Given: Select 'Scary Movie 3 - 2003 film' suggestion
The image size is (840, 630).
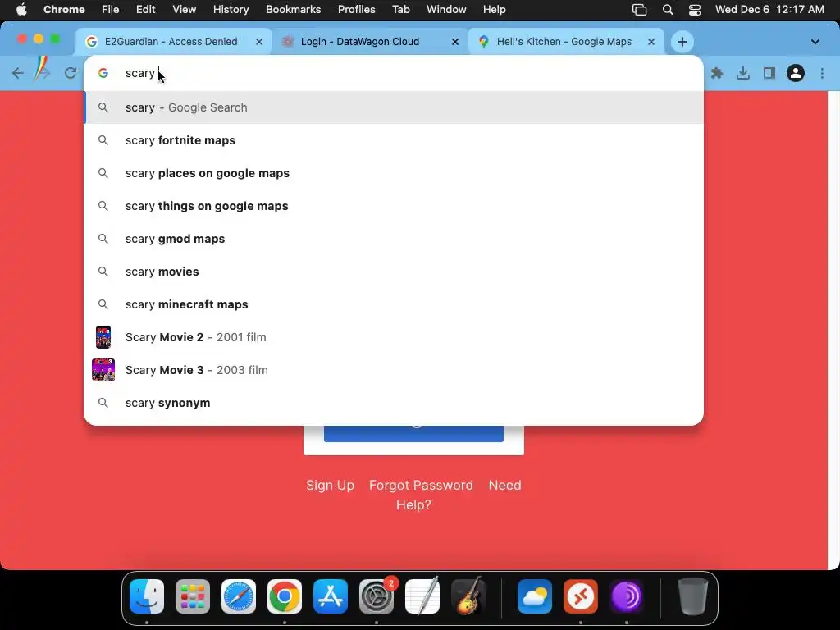Looking at the screenshot, I should [393, 370].
